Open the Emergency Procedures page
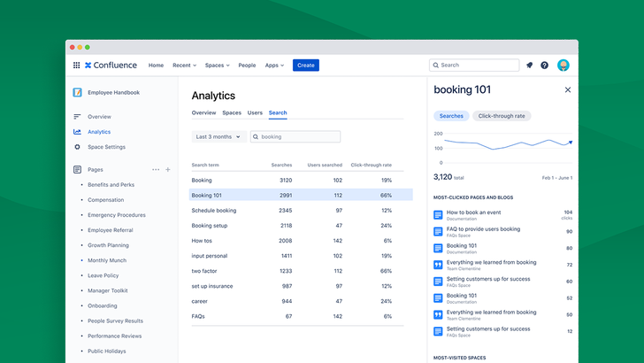This screenshot has height=363, width=644. tap(117, 215)
